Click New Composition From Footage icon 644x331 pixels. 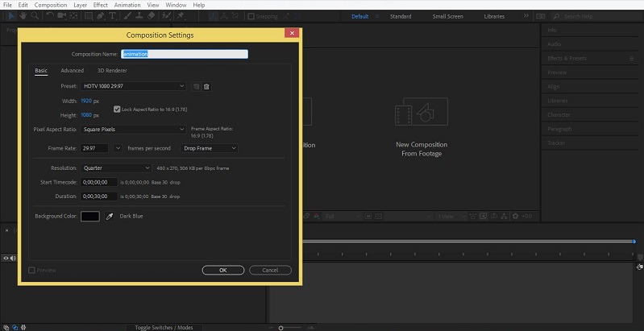tap(422, 112)
